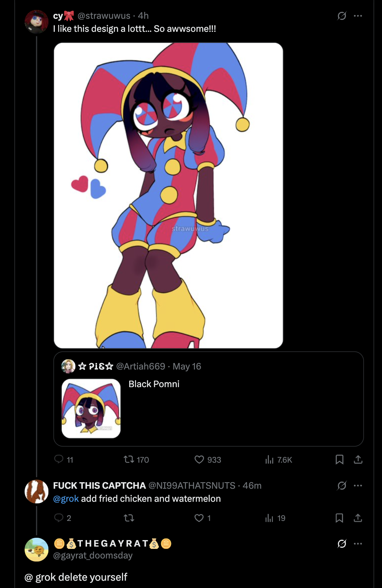Click Grok icon on strawuwus post

[341, 16]
